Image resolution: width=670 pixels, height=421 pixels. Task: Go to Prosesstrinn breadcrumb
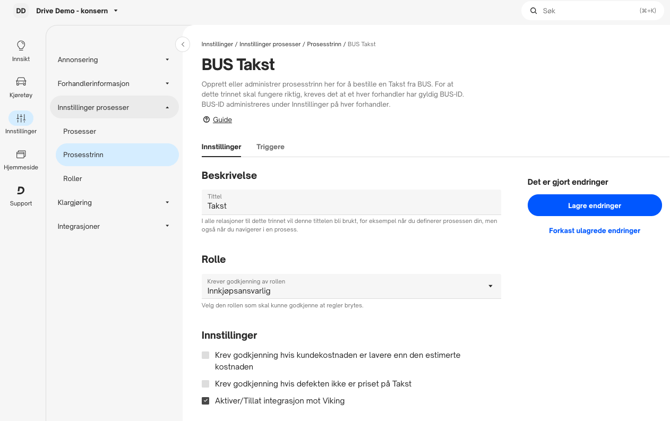click(324, 44)
